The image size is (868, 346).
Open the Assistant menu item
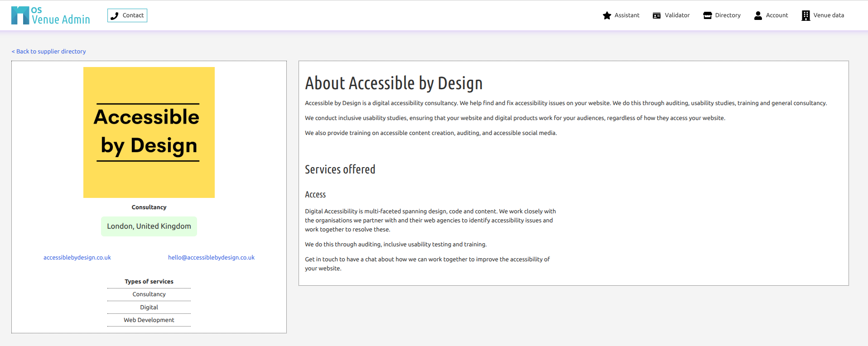[x=621, y=15]
